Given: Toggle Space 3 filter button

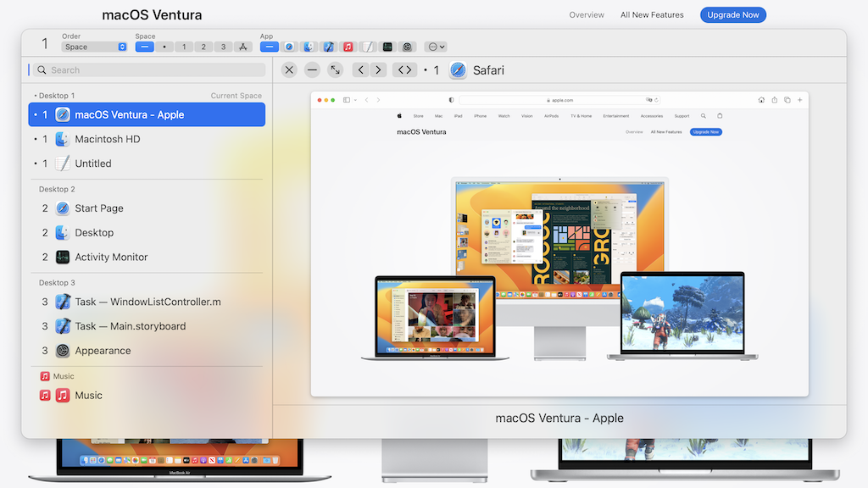Looking at the screenshot, I should 223,47.
